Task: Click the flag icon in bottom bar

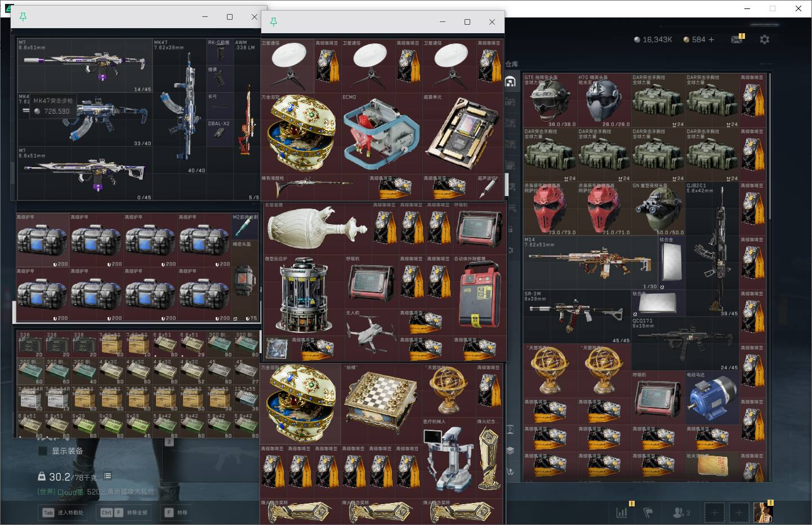Action: point(648,513)
